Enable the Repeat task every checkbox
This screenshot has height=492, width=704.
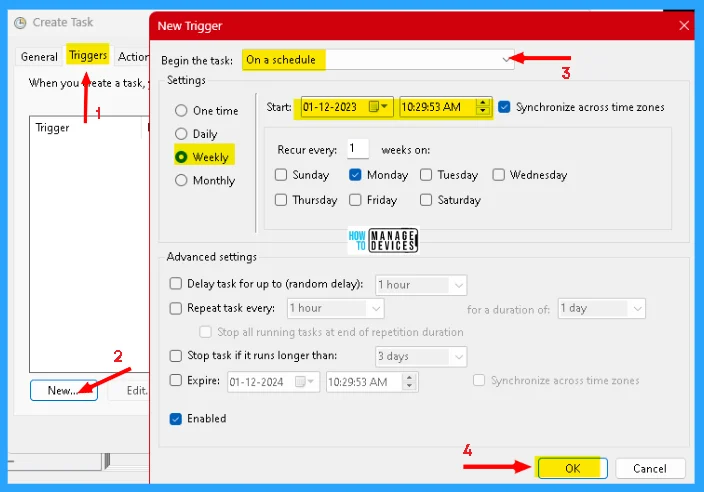click(x=176, y=308)
